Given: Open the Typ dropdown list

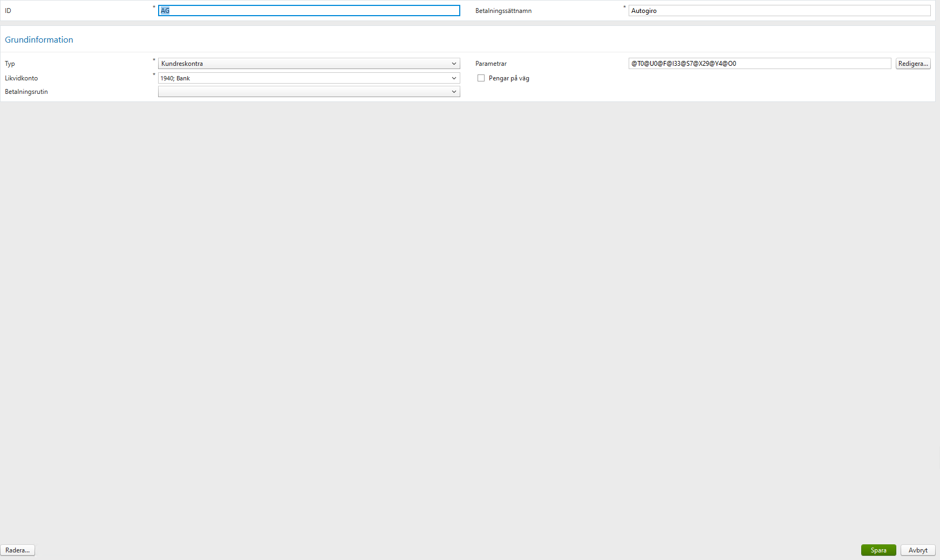Looking at the screenshot, I should [308, 63].
